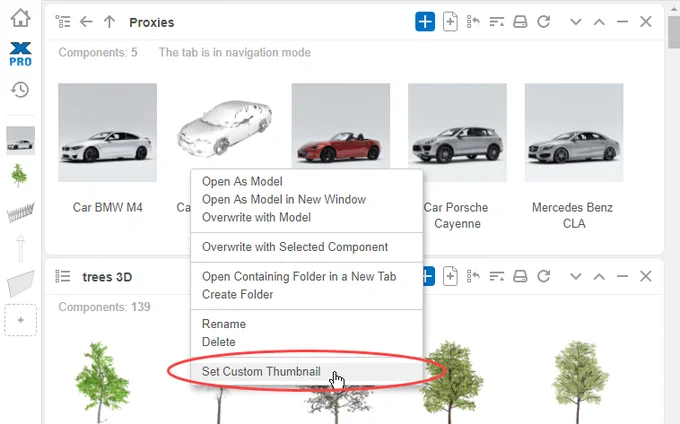Select the tree sidebar tab icon
Image resolution: width=680 pixels, height=424 pixels.
pos(19,175)
